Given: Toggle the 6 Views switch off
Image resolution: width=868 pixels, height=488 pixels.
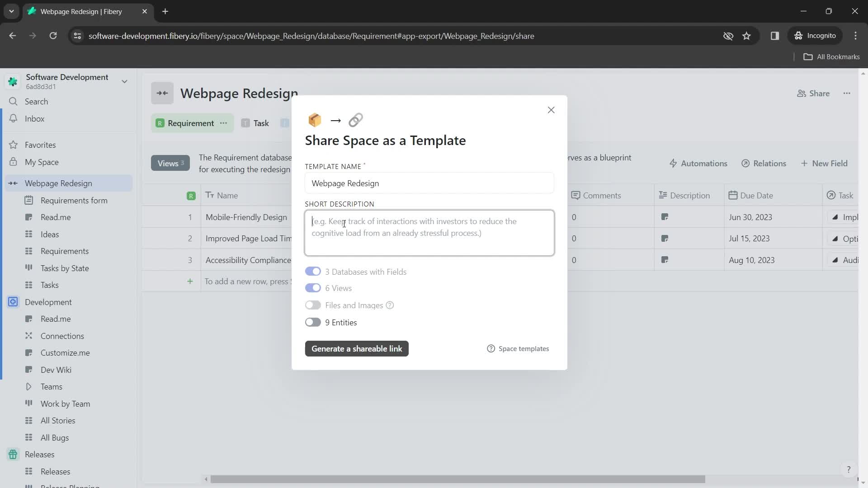Looking at the screenshot, I should pyautogui.click(x=312, y=288).
